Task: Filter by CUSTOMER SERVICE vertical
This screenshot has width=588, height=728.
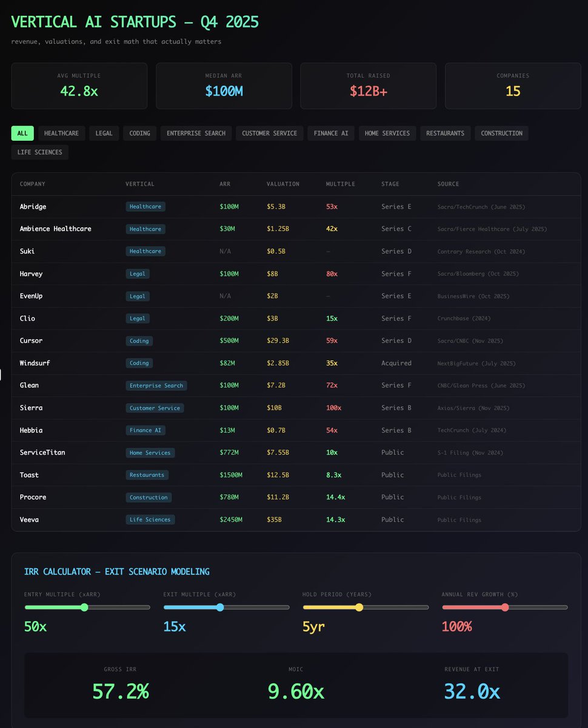Action: tap(269, 133)
